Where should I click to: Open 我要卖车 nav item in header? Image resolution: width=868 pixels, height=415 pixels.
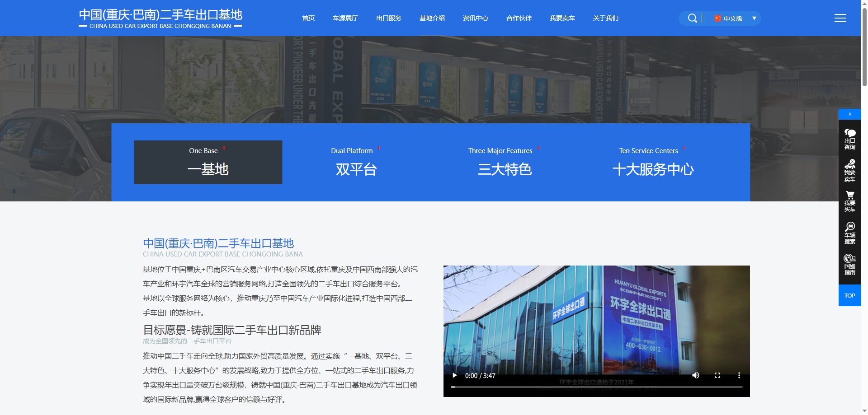click(x=562, y=18)
